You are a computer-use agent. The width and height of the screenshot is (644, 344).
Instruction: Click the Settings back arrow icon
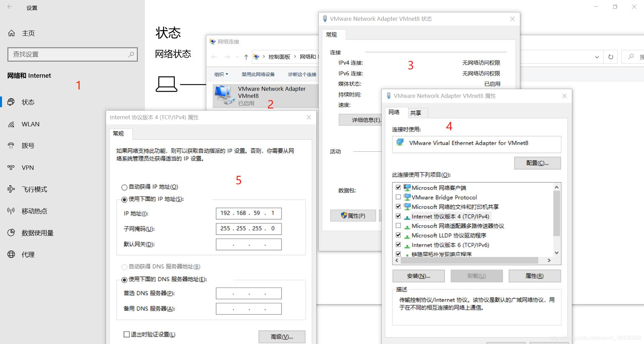tap(10, 7)
